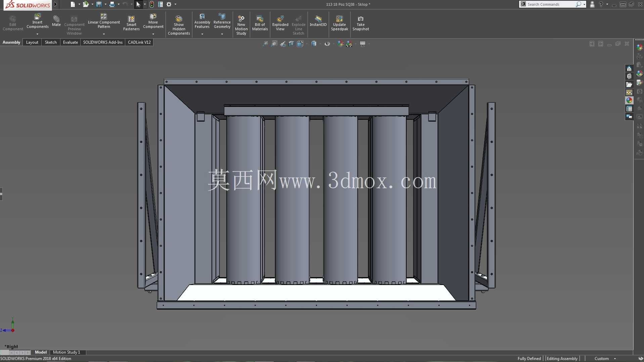644x362 pixels.
Task: Open the Custom Properties task pane tab
Action: click(x=629, y=109)
